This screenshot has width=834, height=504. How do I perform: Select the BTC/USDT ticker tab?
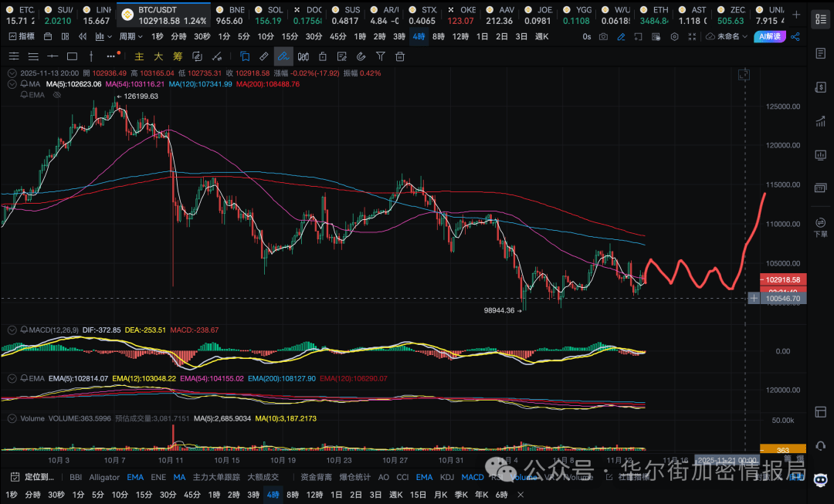pyautogui.click(x=164, y=15)
